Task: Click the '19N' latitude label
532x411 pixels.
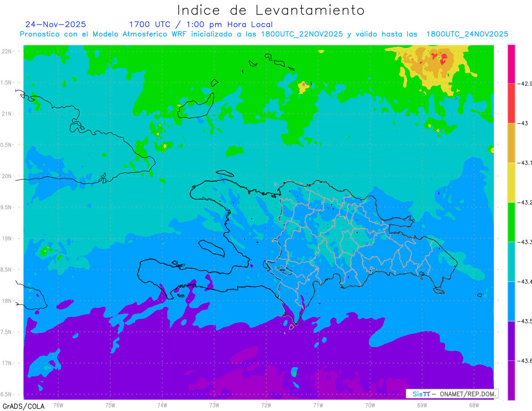Action: tap(8, 239)
